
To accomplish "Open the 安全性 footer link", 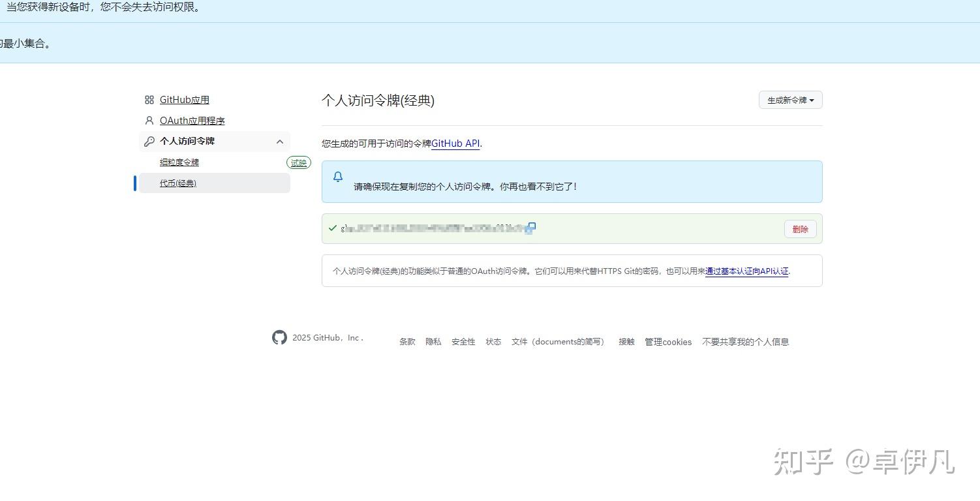I will (x=463, y=341).
